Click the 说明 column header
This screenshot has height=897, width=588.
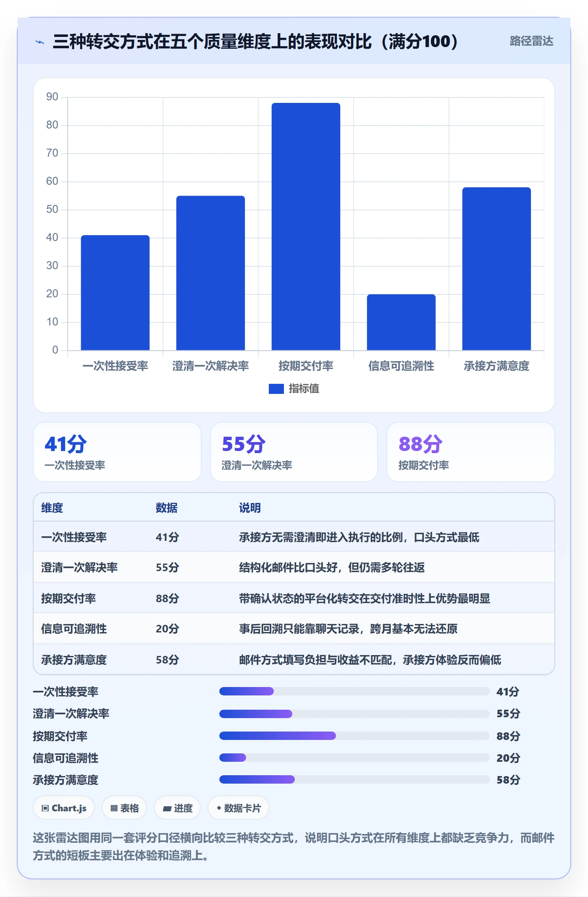point(250,508)
